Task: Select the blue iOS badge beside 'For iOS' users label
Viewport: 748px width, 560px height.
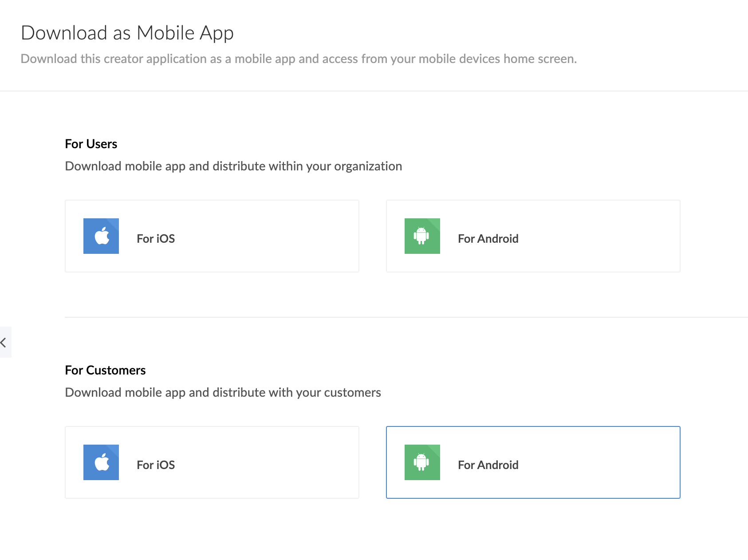Action: (101, 236)
